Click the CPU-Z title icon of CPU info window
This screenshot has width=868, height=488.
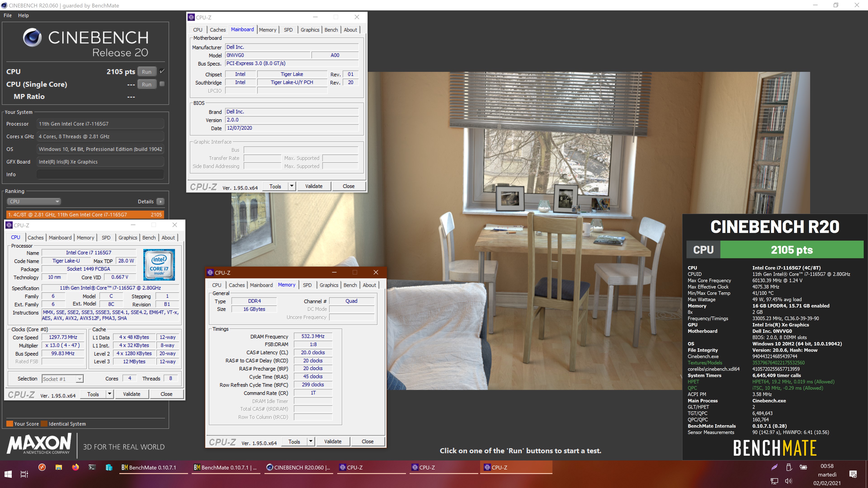pos(9,225)
